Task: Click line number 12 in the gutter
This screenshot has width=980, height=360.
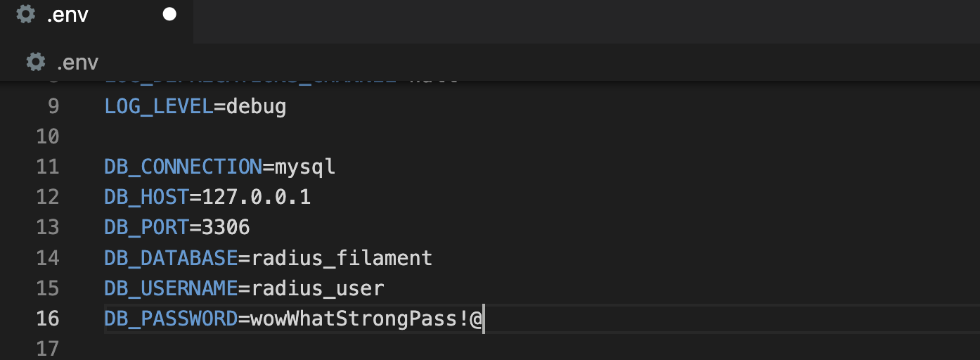Action: (47, 197)
